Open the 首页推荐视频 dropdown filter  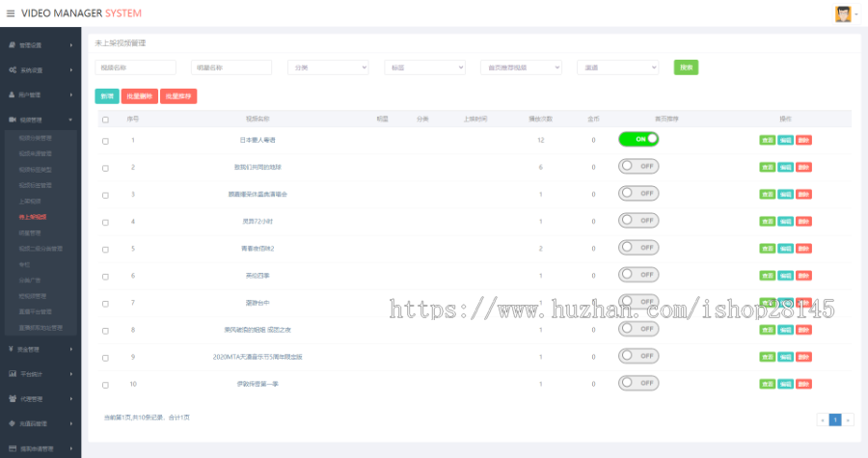click(x=521, y=67)
